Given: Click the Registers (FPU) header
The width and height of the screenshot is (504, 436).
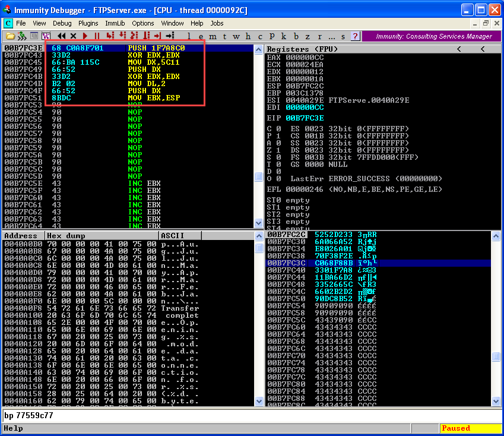Looking at the screenshot, I should (x=302, y=49).
